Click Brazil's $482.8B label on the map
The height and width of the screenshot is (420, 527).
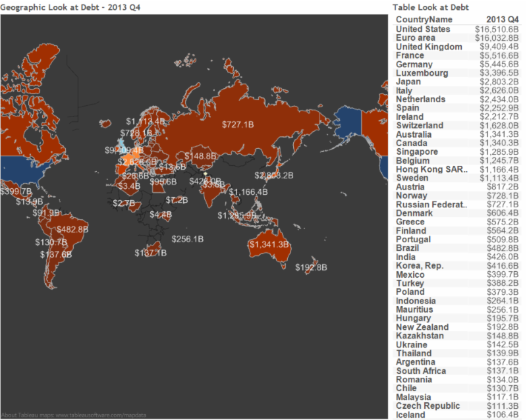coord(72,230)
